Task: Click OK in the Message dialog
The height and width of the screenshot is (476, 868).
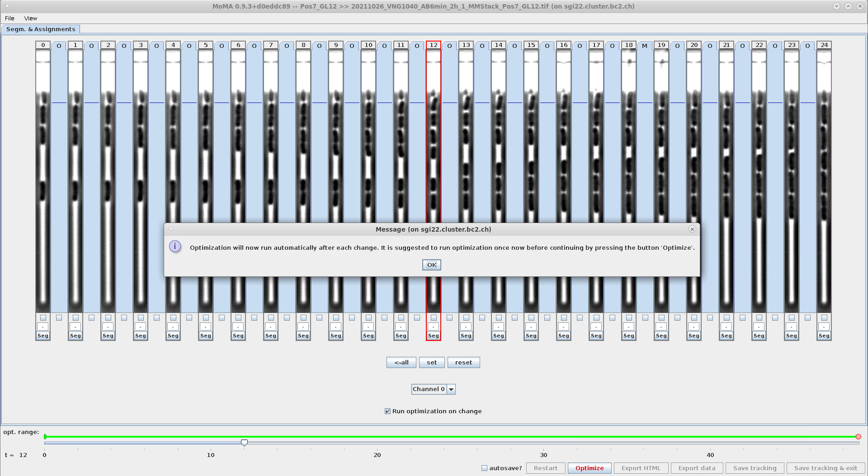Action: (431, 265)
